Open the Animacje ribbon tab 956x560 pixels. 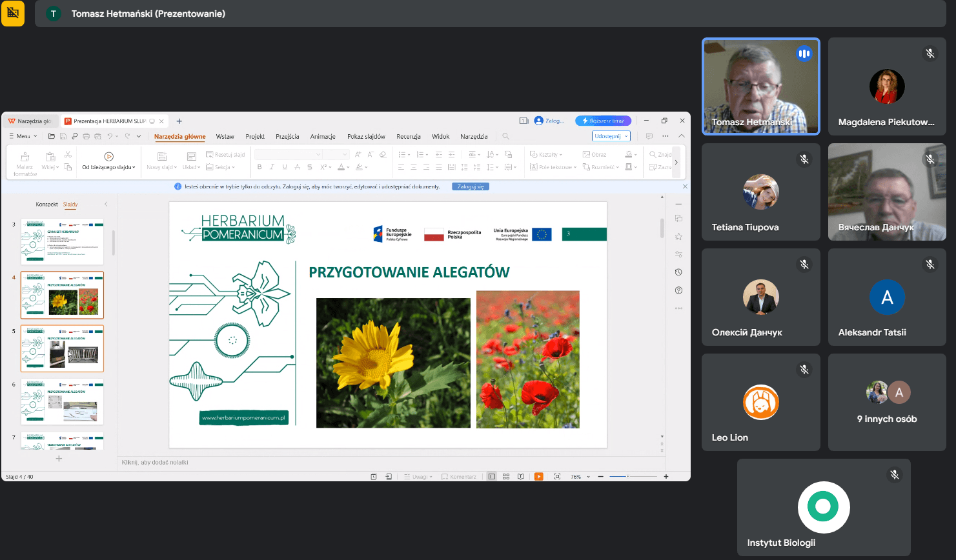pos(323,136)
